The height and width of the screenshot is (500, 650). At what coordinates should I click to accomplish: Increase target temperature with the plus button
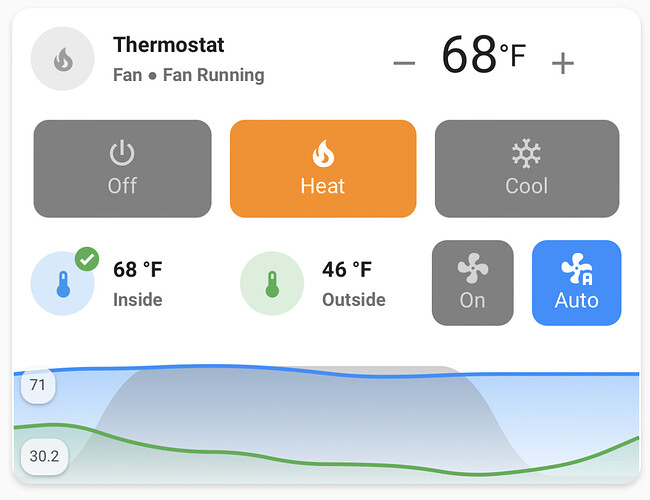pyautogui.click(x=563, y=63)
